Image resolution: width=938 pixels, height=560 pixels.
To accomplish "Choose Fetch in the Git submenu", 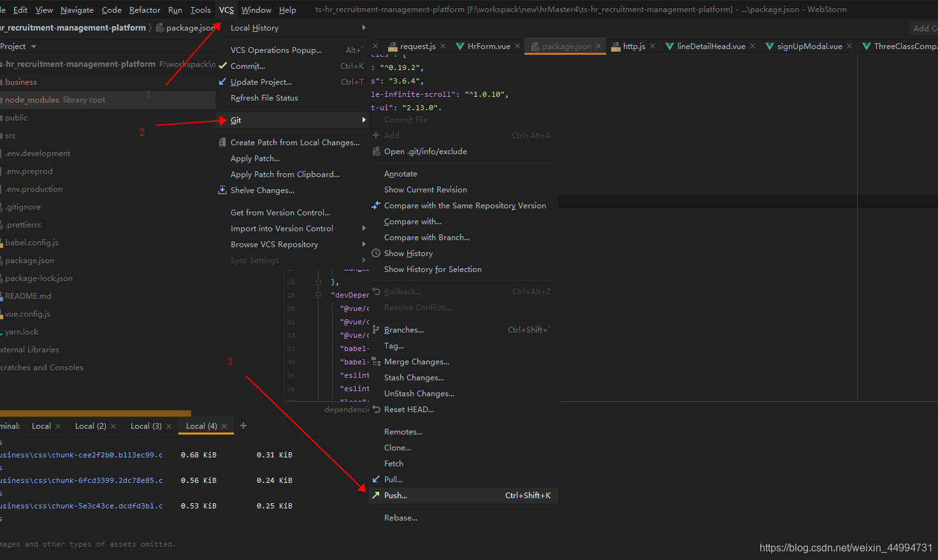I will (x=463, y=463).
